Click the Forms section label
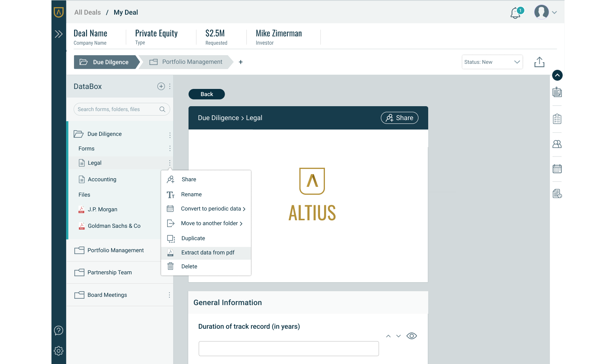The width and height of the screenshot is (616, 364). [86, 149]
